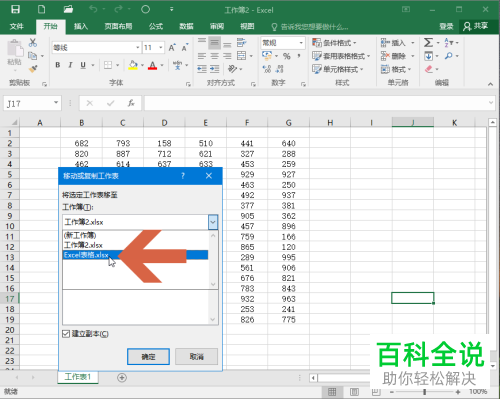Select the 工作表1 sheet tab
The height and width of the screenshot is (399, 500).
[x=78, y=377]
